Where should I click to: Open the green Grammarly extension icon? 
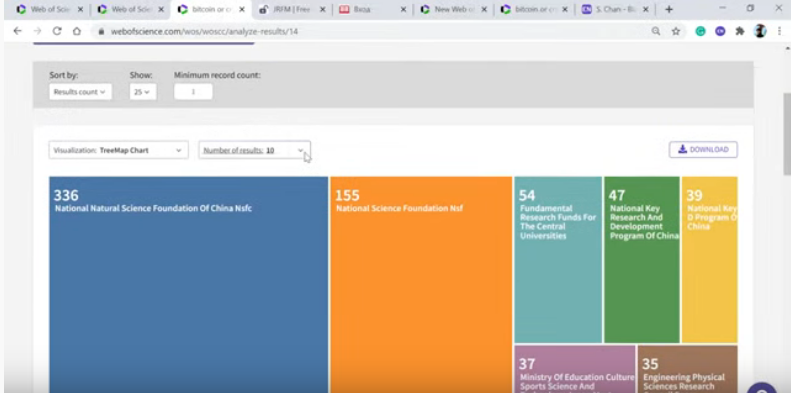(x=700, y=31)
